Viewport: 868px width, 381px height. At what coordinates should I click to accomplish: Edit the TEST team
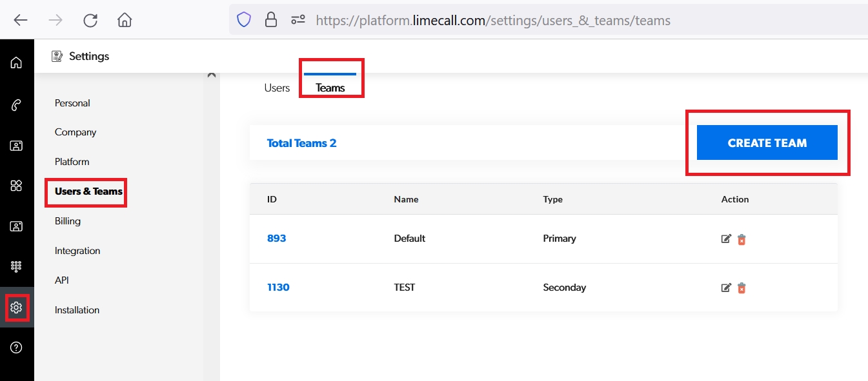click(x=726, y=288)
